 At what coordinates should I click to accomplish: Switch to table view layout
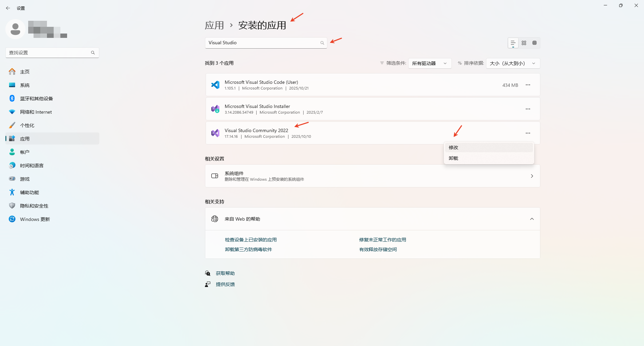535,43
